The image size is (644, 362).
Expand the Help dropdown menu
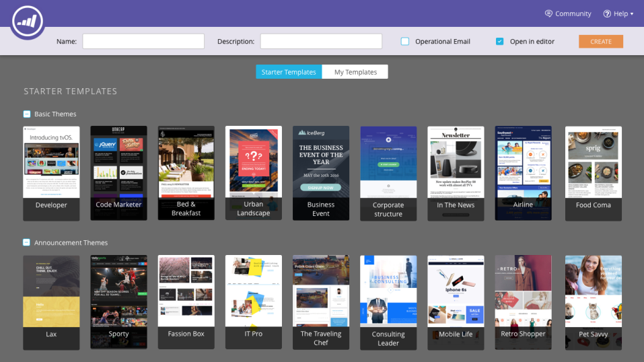pyautogui.click(x=631, y=14)
